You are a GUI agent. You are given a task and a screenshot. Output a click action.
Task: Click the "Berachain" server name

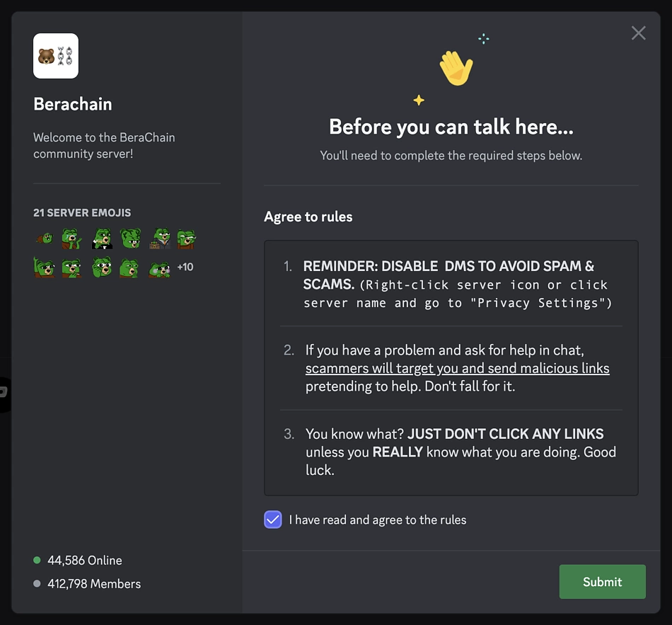(73, 104)
